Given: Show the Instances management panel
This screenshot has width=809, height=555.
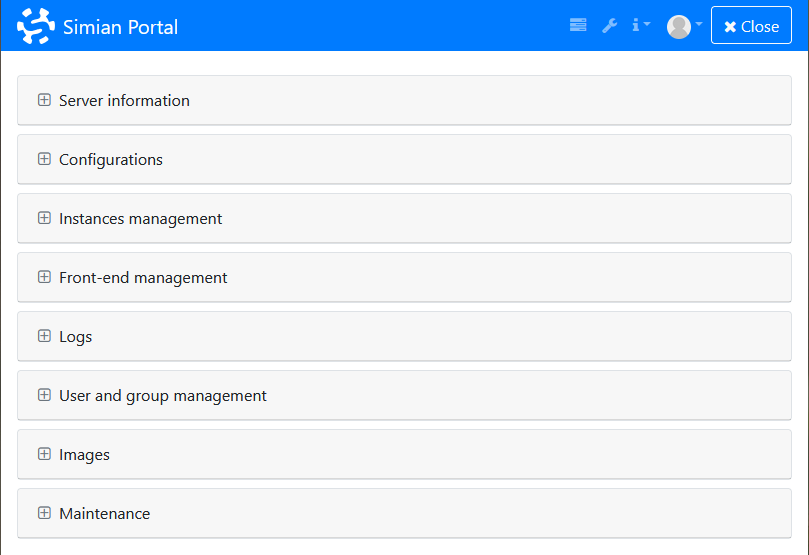Looking at the screenshot, I should pyautogui.click(x=140, y=219).
